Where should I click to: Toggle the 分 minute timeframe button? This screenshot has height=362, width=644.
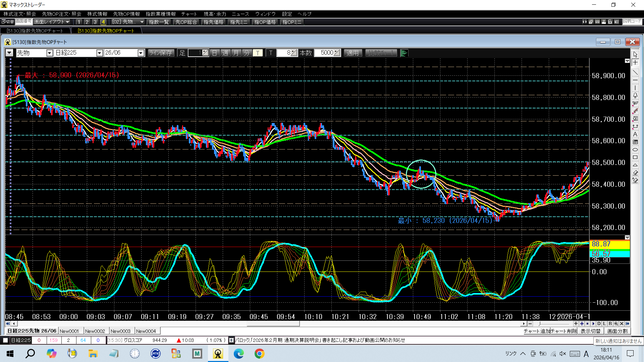247,53
